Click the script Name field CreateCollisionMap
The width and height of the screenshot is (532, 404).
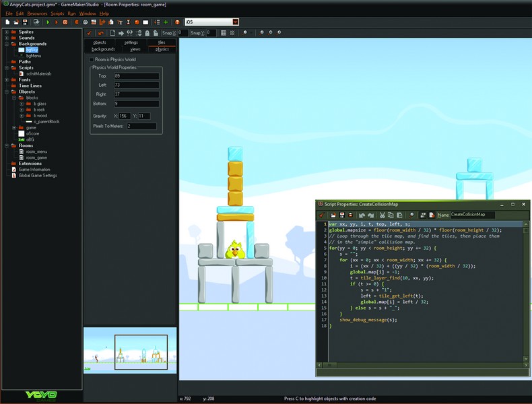pyautogui.click(x=473, y=215)
